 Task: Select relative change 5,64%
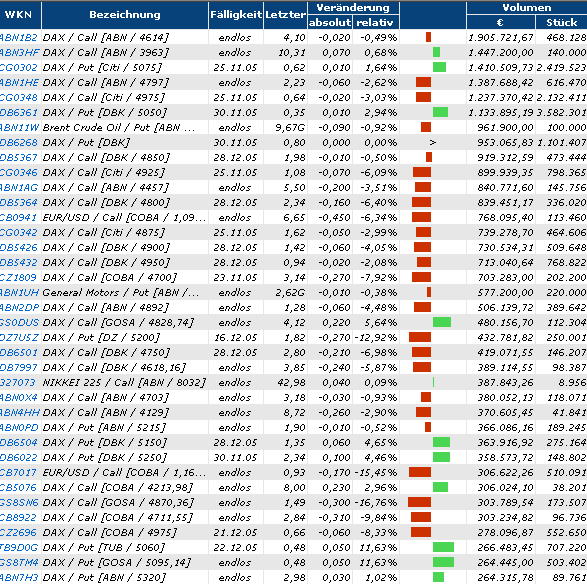380,322
